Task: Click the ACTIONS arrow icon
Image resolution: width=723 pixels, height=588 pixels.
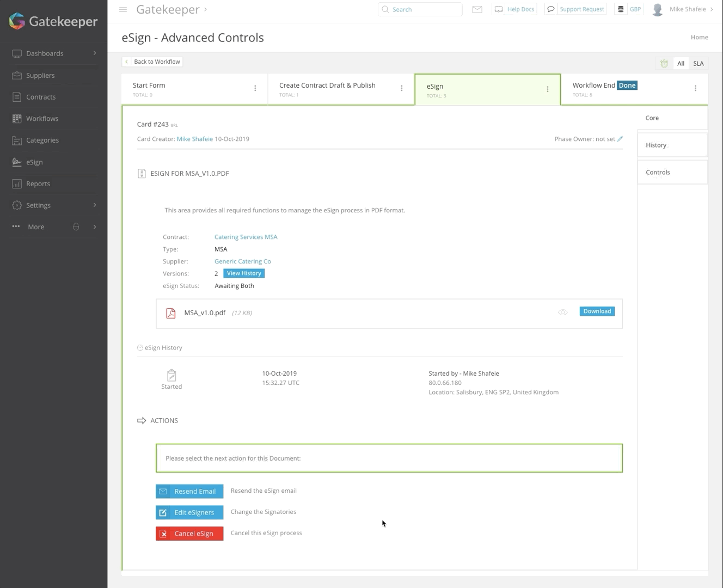Action: (x=142, y=420)
